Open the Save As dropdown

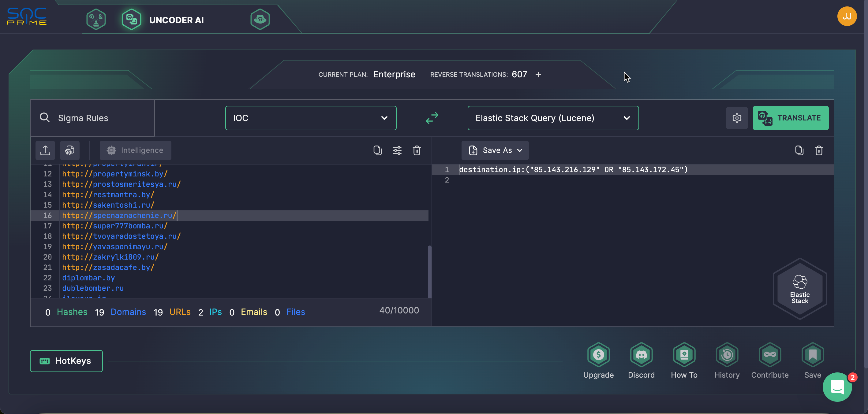point(495,150)
